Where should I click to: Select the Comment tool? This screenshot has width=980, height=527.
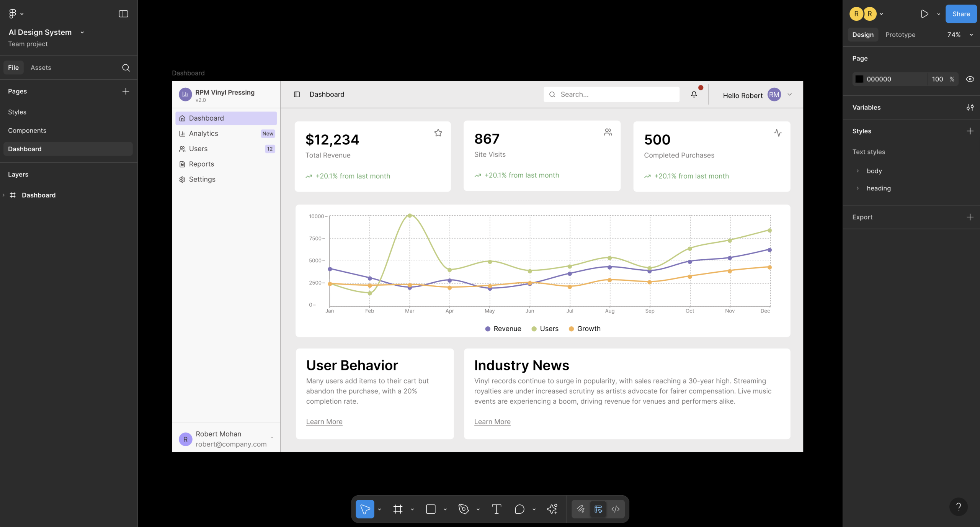519,509
